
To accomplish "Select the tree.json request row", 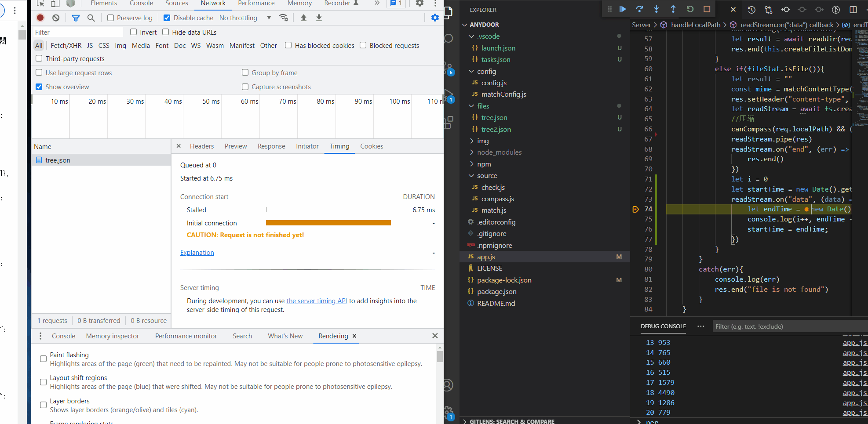I will 101,160.
